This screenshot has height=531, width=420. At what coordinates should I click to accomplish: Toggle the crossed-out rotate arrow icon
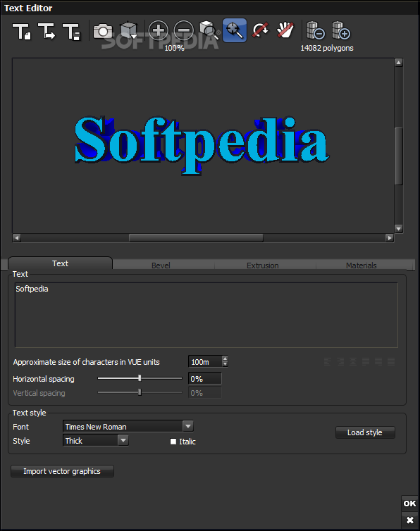tap(260, 30)
